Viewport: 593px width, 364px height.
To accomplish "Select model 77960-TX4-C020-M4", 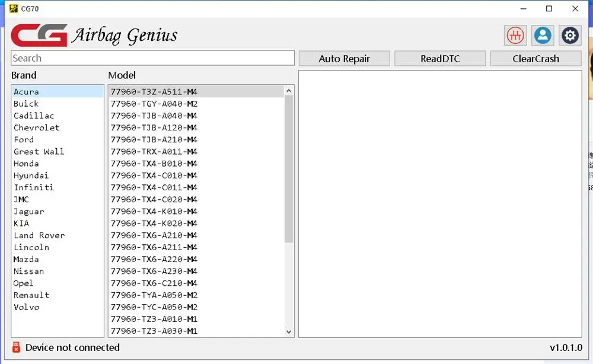I will click(x=196, y=199).
